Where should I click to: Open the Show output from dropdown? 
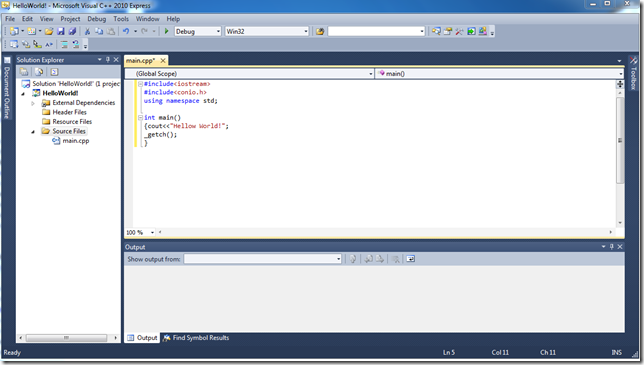pos(338,259)
